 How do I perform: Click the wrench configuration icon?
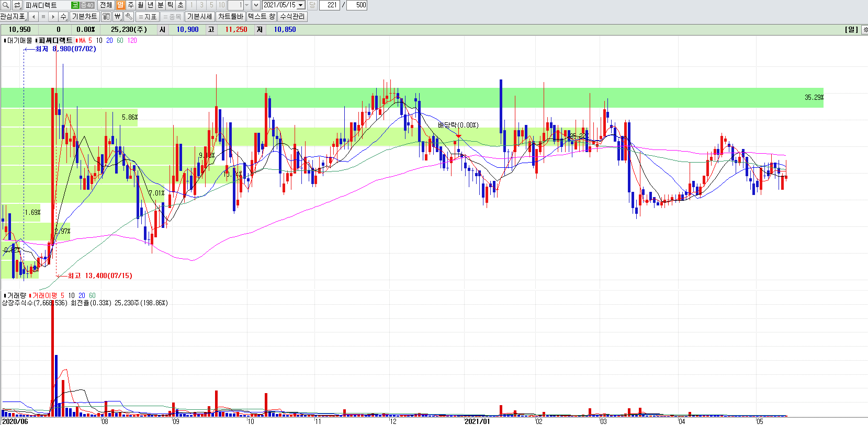[x=129, y=17]
